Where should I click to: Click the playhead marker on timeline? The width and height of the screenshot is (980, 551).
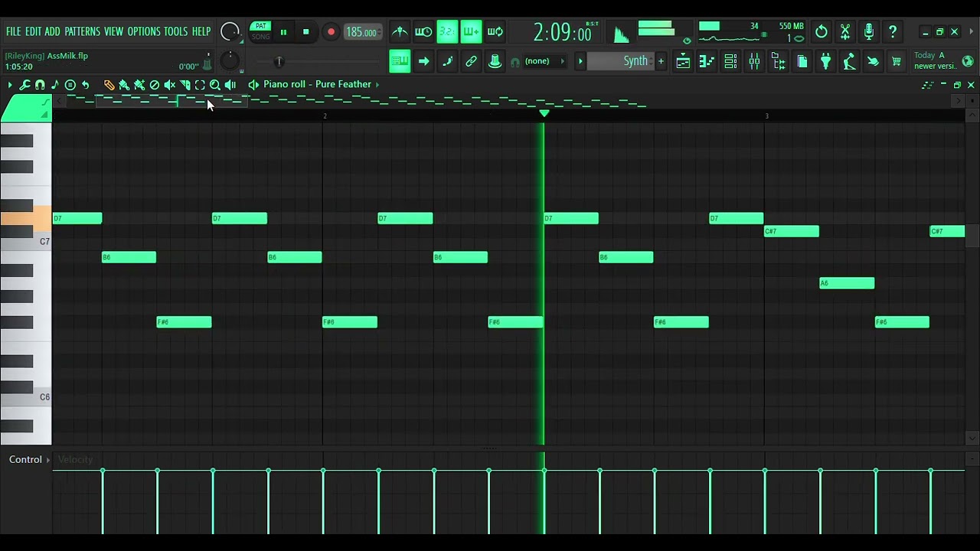(544, 113)
